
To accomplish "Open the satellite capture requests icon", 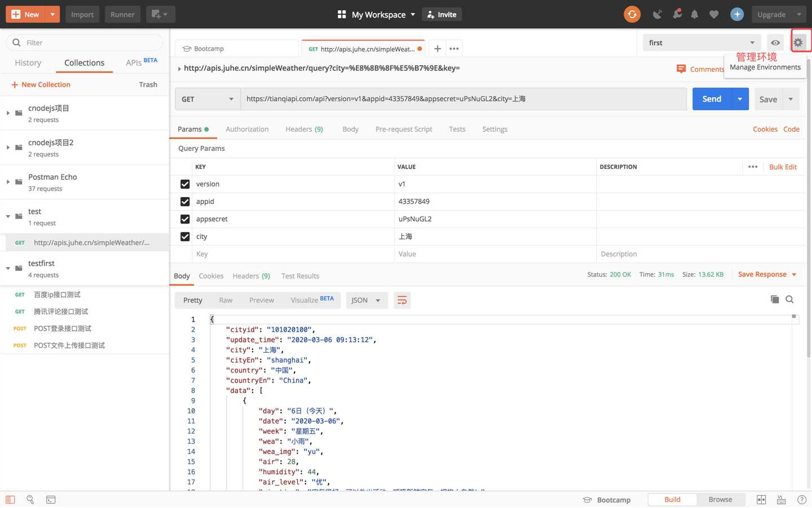I will (657, 14).
